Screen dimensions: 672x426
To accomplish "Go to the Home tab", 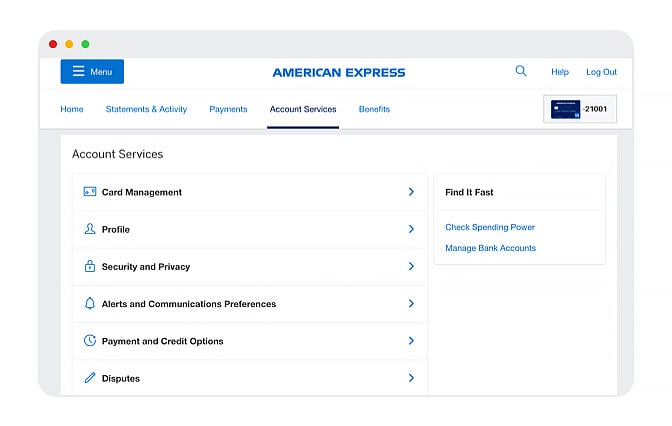I will (72, 109).
